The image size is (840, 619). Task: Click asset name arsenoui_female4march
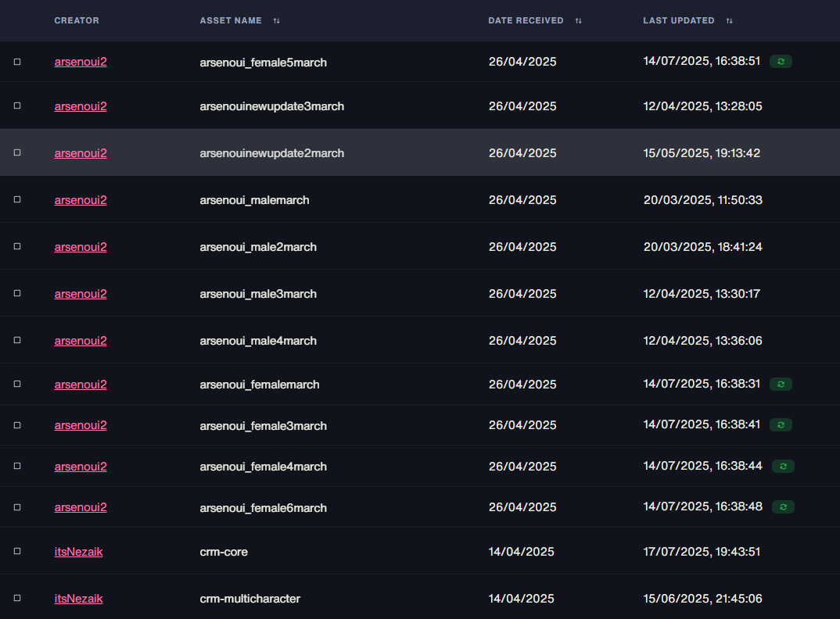tap(263, 467)
